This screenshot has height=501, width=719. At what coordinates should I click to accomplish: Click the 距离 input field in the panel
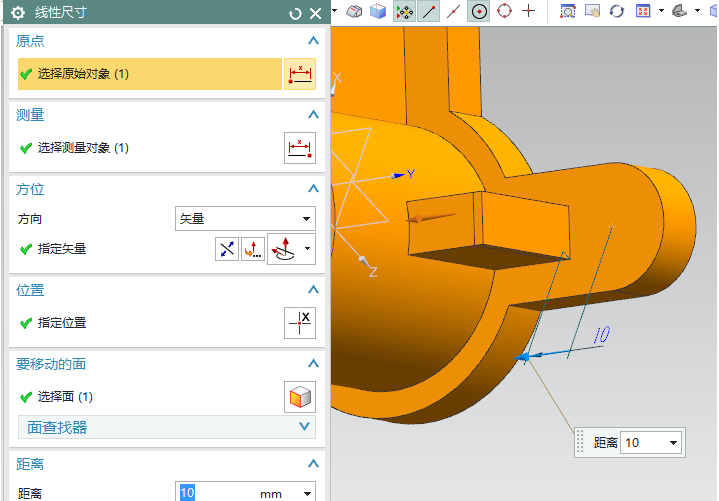[215, 493]
